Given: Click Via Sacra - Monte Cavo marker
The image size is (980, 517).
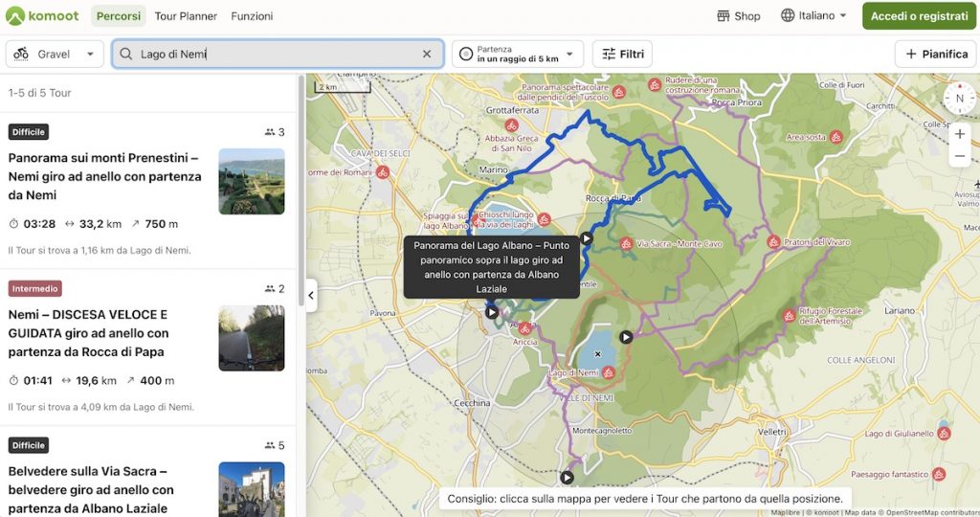Looking at the screenshot, I should (x=626, y=244).
